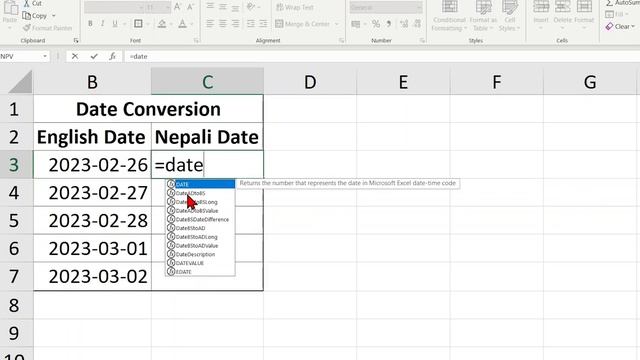
Task: Click the Borders icon
Action: pos(138,24)
